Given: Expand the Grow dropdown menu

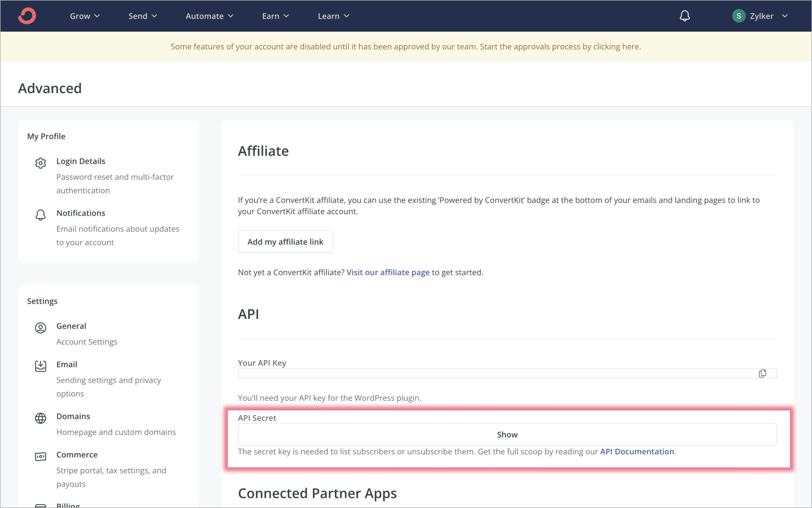Looking at the screenshot, I should [x=85, y=16].
